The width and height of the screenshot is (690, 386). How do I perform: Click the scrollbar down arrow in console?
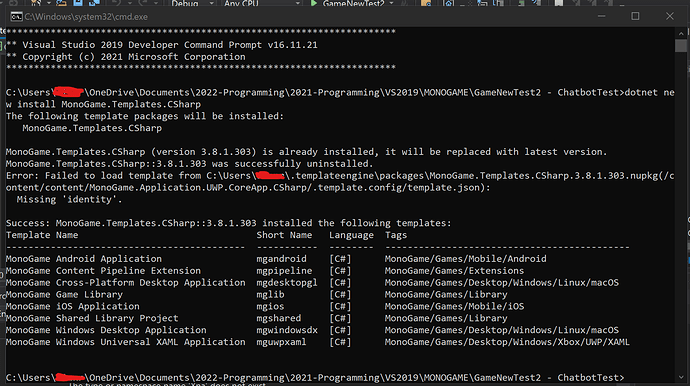[x=681, y=377]
